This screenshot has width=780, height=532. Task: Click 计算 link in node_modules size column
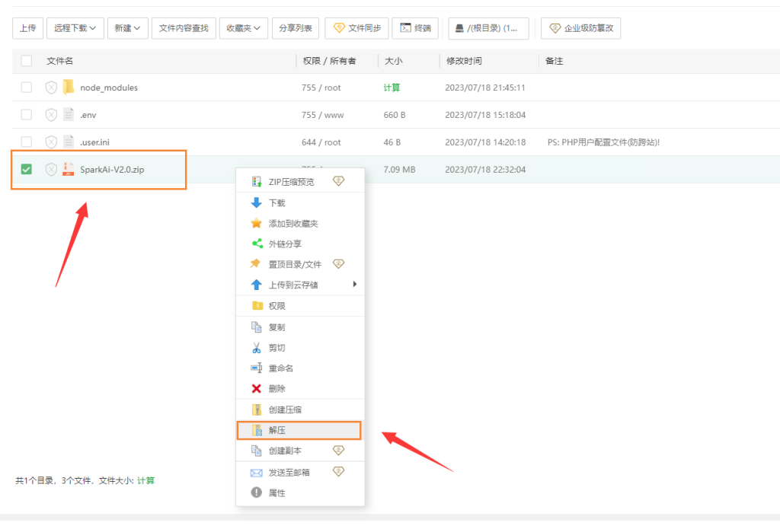click(x=392, y=88)
